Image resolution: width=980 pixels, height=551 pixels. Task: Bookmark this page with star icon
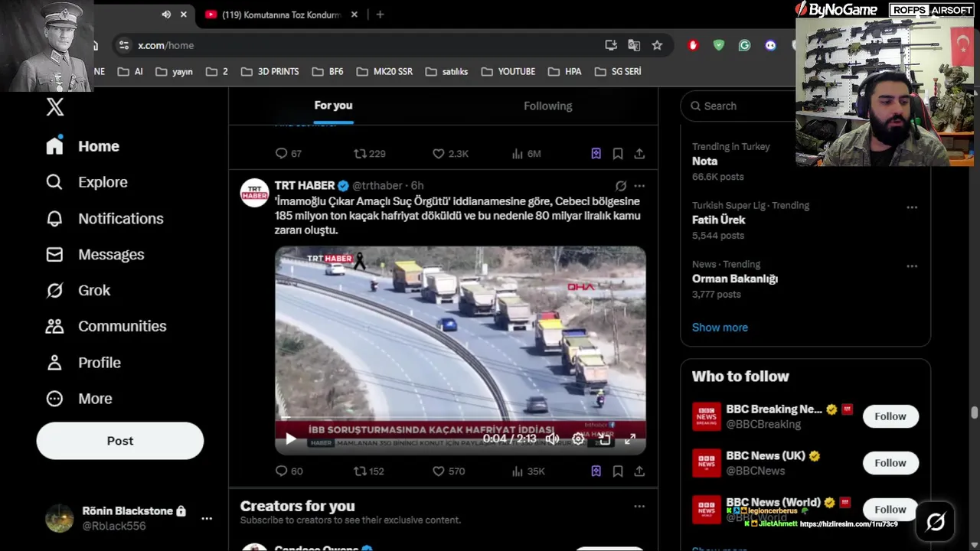[657, 45]
